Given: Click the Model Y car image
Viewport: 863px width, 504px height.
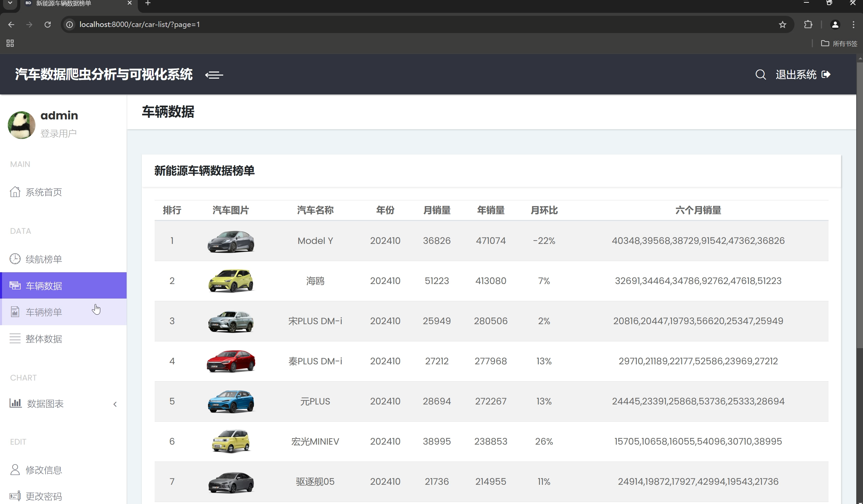Looking at the screenshot, I should [231, 241].
